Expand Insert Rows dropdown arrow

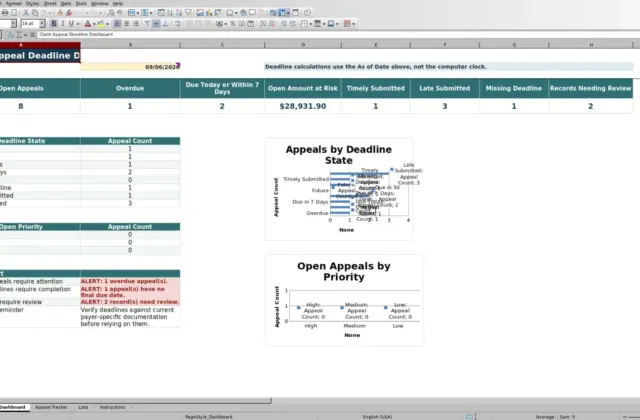pos(138,13)
